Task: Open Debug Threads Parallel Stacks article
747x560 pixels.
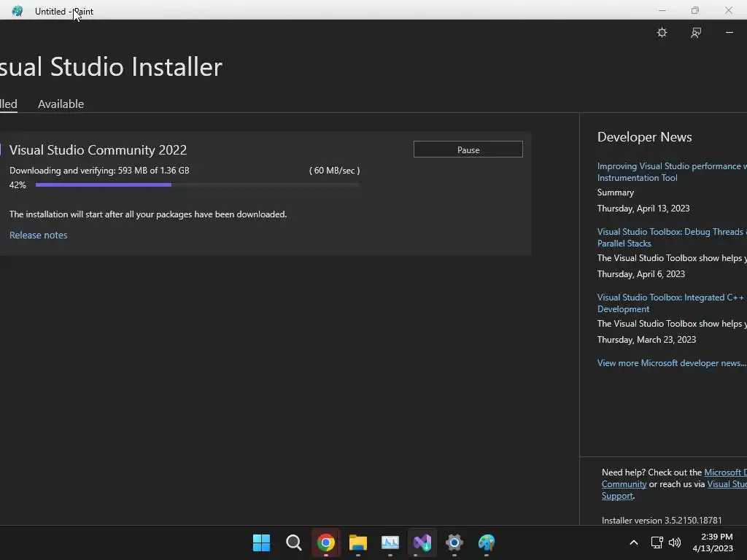Action: 672,238
